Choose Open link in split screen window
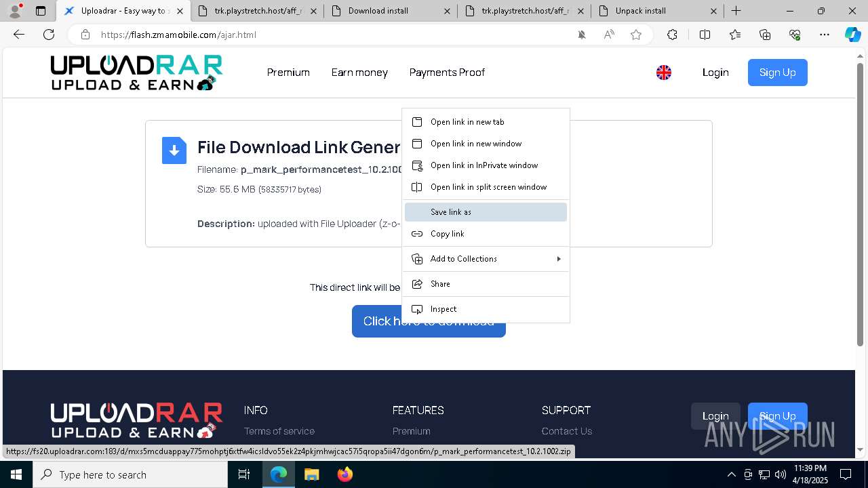This screenshot has height=488, width=868. (x=486, y=187)
